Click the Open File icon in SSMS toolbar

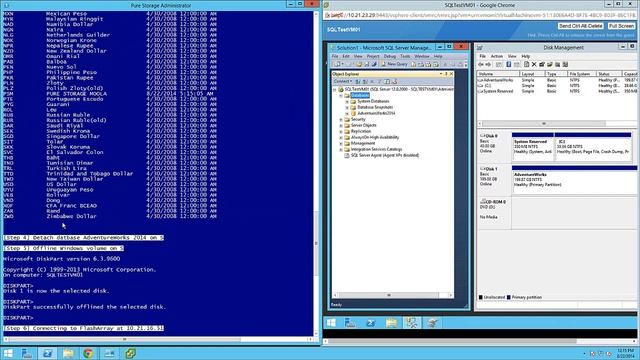[x=359, y=64]
